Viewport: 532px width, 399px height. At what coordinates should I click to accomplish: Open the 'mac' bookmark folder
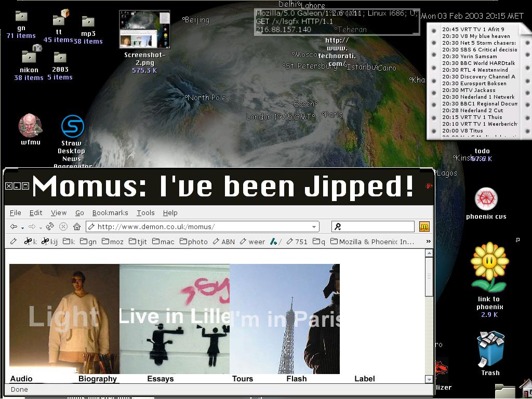163,242
